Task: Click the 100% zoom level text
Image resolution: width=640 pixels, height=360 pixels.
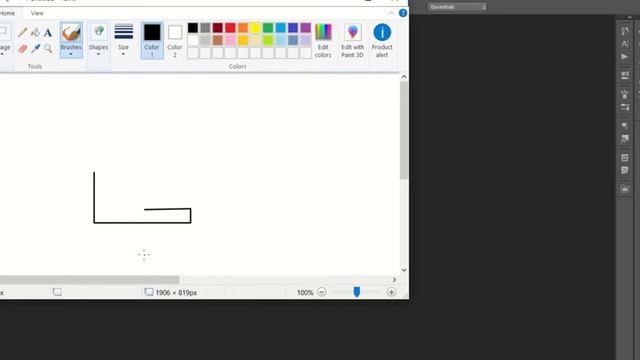Action: (x=305, y=293)
